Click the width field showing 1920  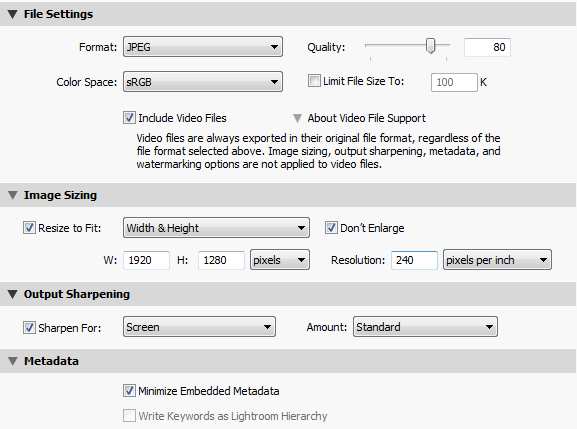point(146,260)
